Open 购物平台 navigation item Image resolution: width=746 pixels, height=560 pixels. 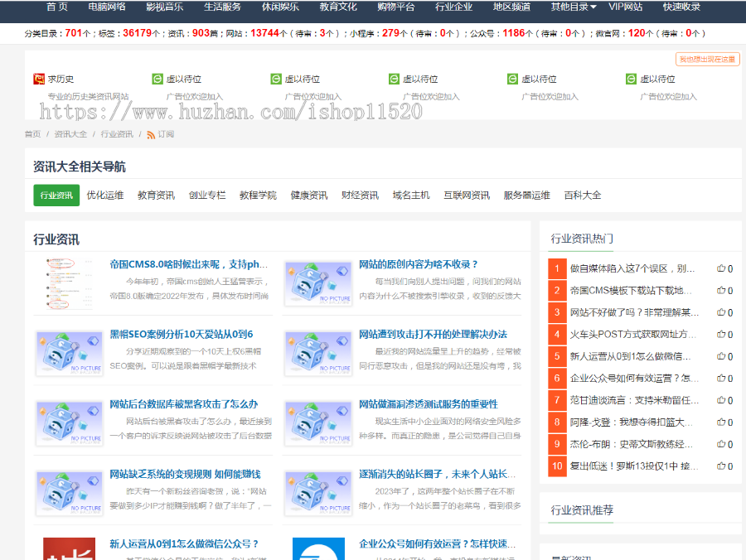click(396, 7)
